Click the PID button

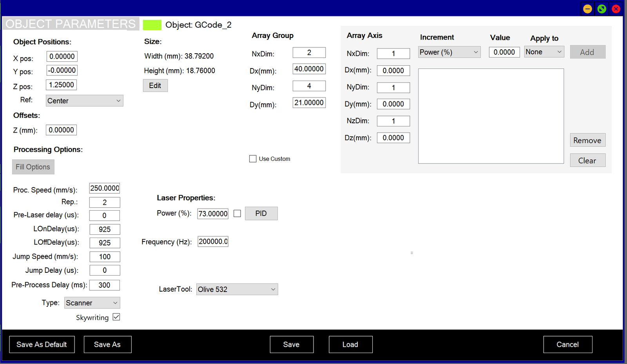click(x=261, y=213)
